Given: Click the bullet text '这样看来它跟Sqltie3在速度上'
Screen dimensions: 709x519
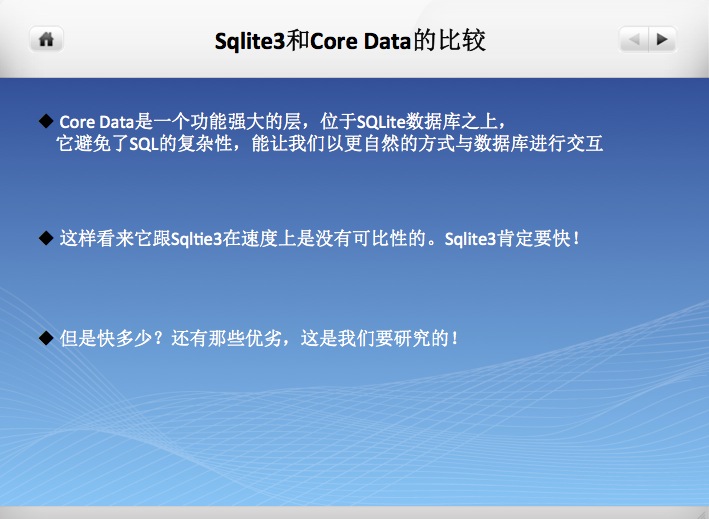Looking at the screenshot, I should (319, 238).
